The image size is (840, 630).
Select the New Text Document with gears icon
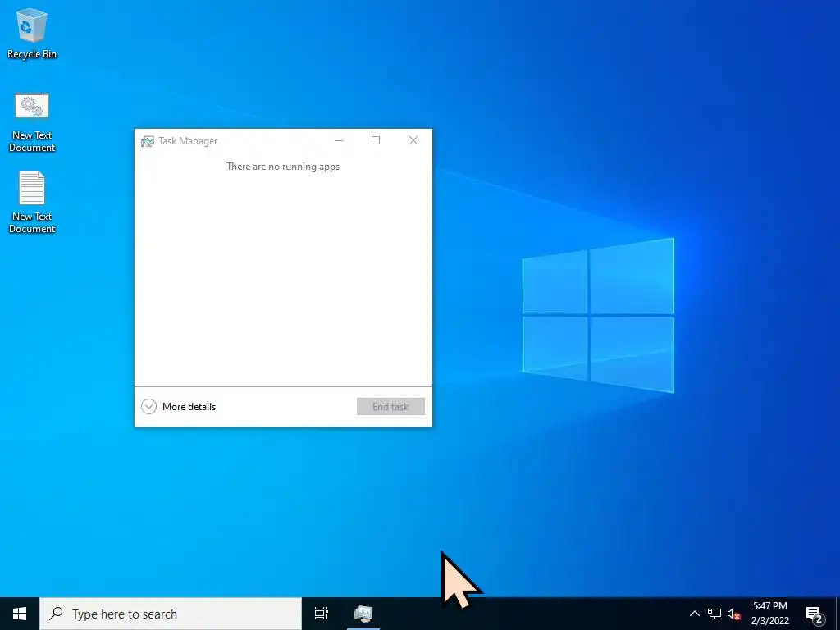tap(32, 123)
